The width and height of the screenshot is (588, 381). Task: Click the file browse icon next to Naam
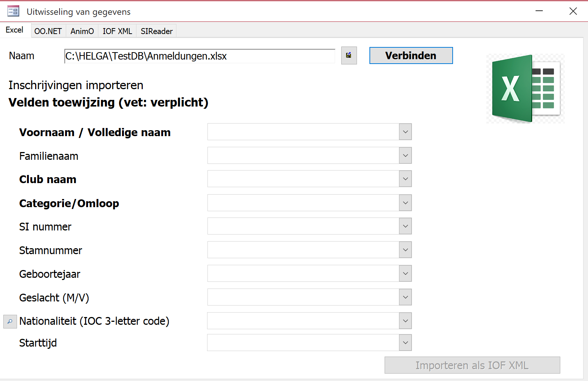click(x=349, y=55)
